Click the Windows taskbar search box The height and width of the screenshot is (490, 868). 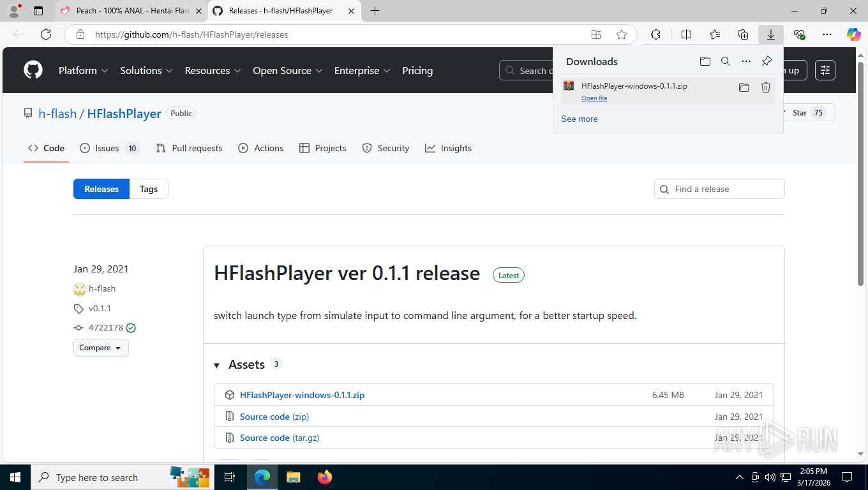pyautogui.click(x=121, y=477)
